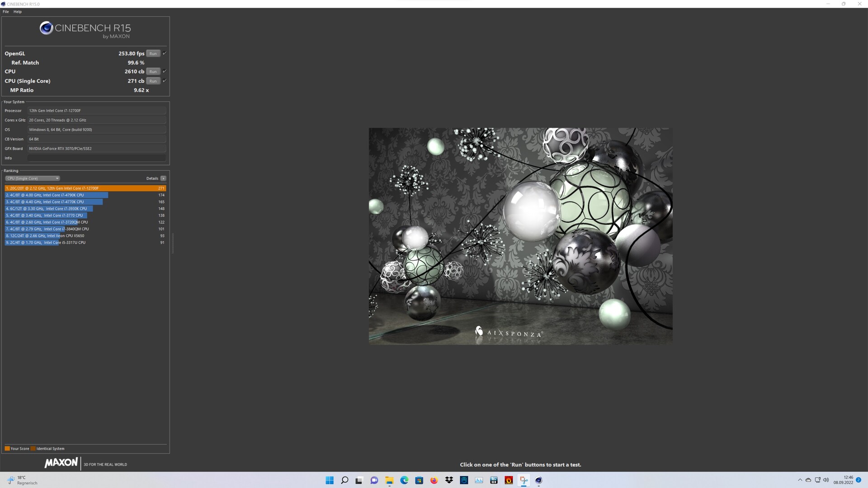Show hidden system tray icons
The image size is (868, 488).
[800, 480]
